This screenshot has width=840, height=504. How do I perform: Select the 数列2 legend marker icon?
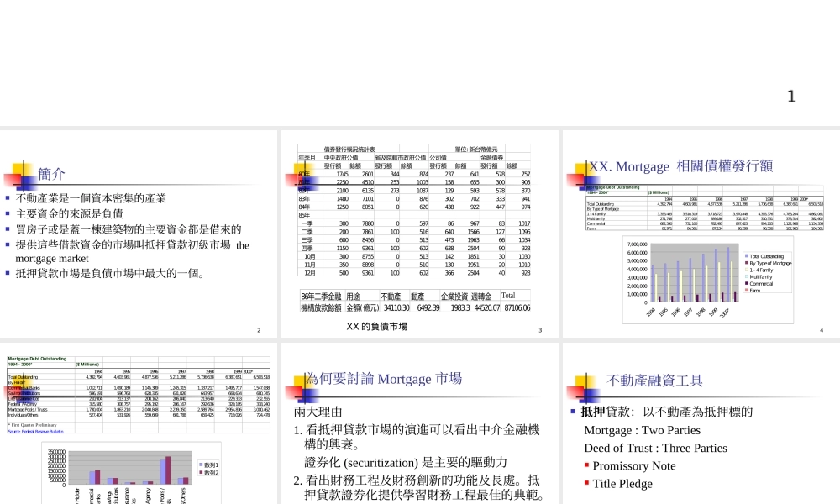(200, 471)
